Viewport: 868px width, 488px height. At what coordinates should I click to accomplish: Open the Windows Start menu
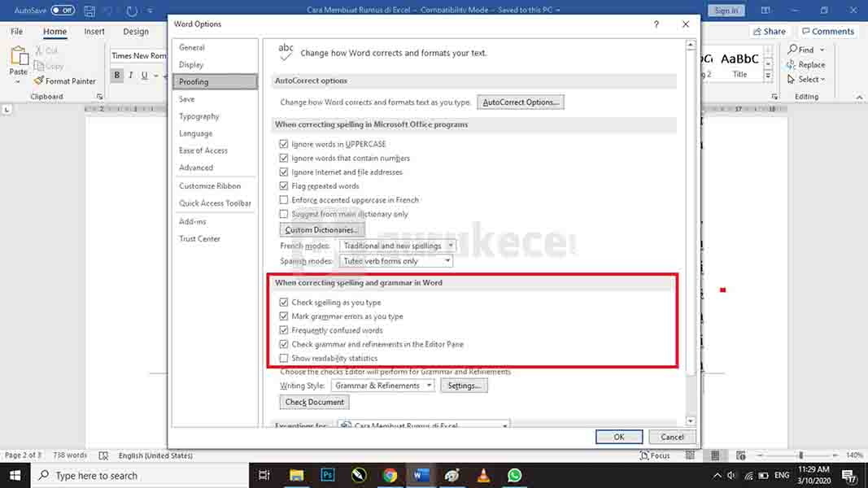click(x=15, y=475)
